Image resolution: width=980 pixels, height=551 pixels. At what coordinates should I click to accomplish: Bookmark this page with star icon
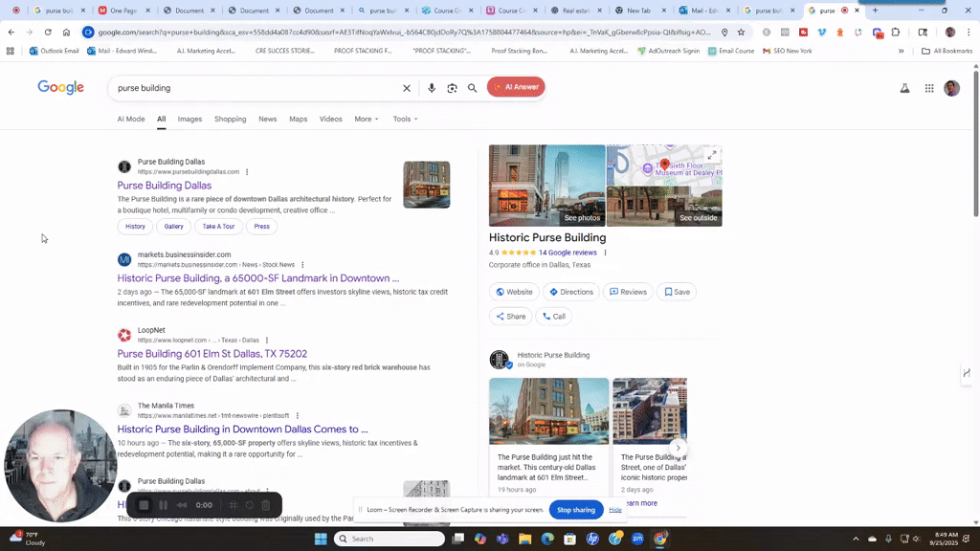pos(741,32)
